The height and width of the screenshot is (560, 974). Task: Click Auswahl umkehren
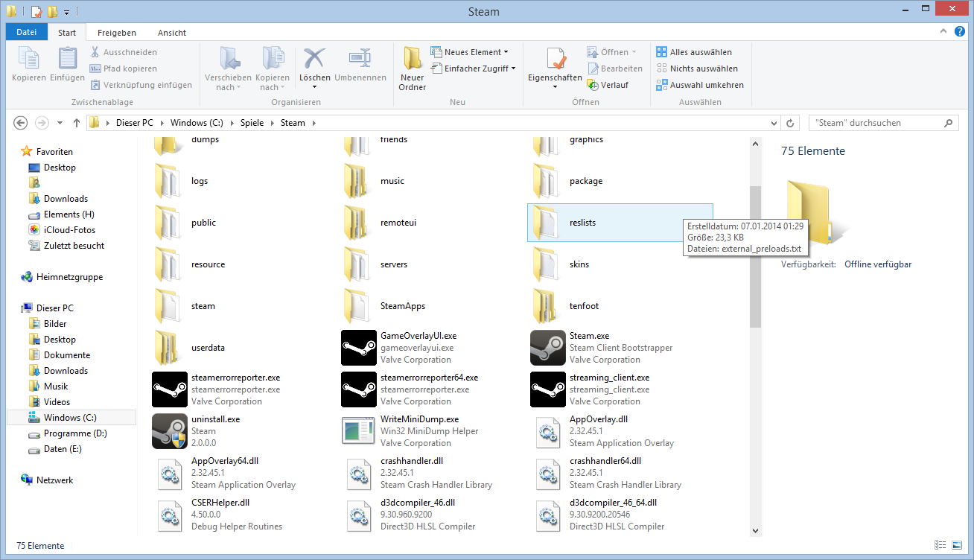(700, 85)
